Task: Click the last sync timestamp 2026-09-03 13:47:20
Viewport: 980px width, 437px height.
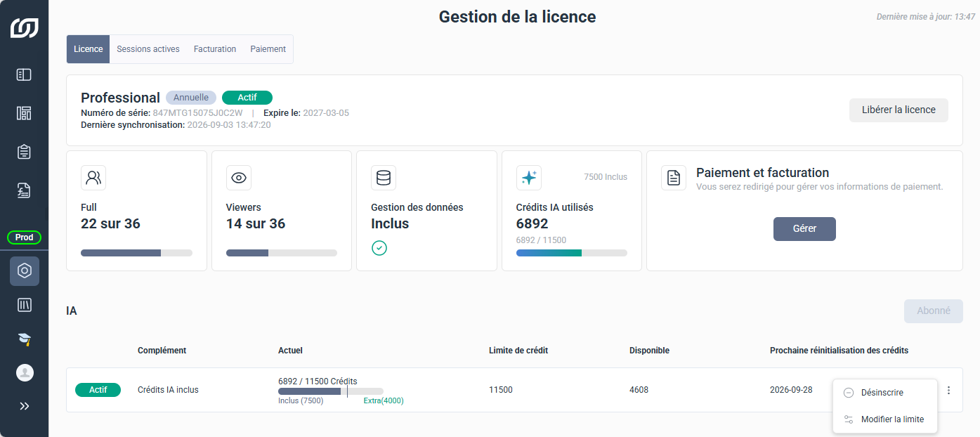Action: [x=229, y=125]
